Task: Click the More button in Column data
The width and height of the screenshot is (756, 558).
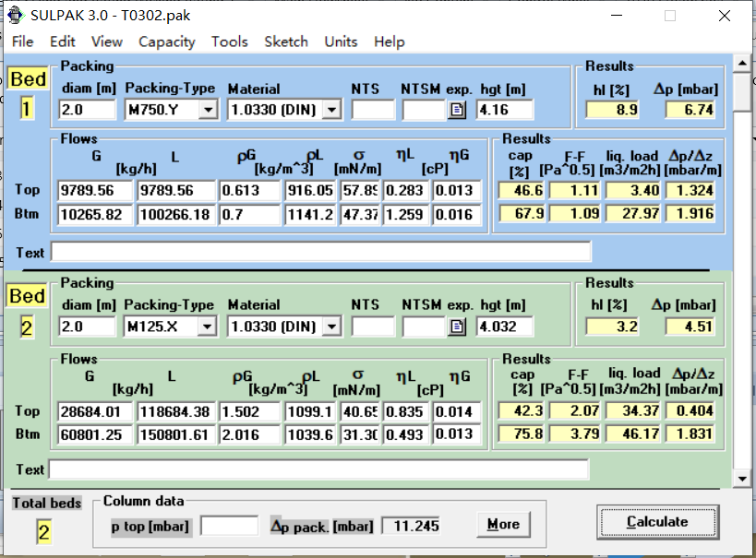Action: pos(503,524)
